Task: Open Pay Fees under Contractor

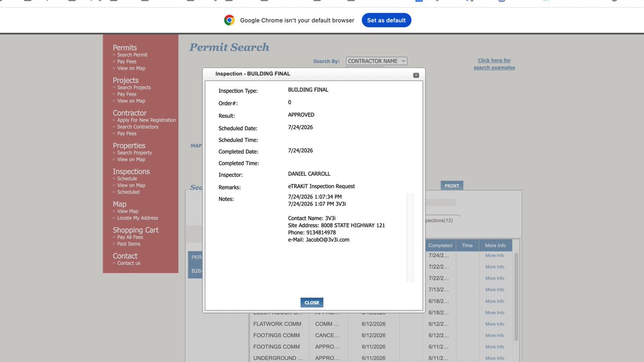Action: coord(127,134)
